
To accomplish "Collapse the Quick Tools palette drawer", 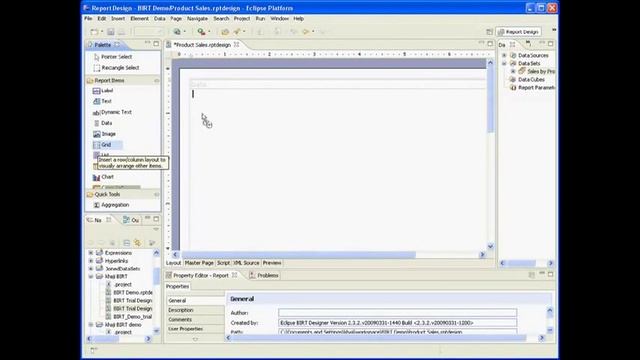I will (x=156, y=195).
